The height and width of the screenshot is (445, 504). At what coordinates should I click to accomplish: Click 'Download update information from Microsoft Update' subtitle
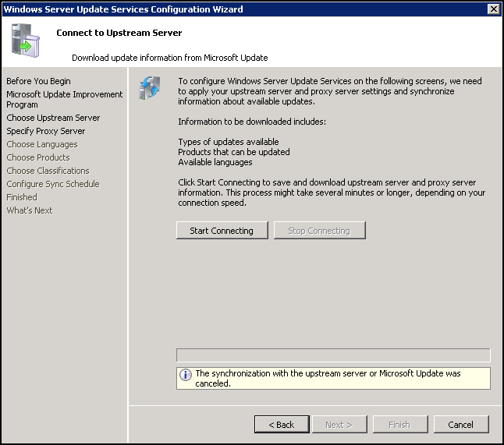click(170, 58)
